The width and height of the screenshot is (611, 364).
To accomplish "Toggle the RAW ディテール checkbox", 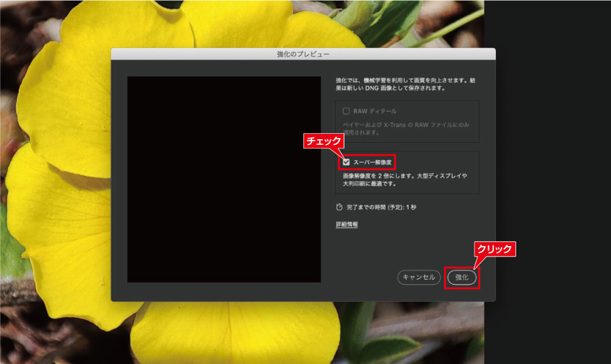I will click(x=346, y=111).
